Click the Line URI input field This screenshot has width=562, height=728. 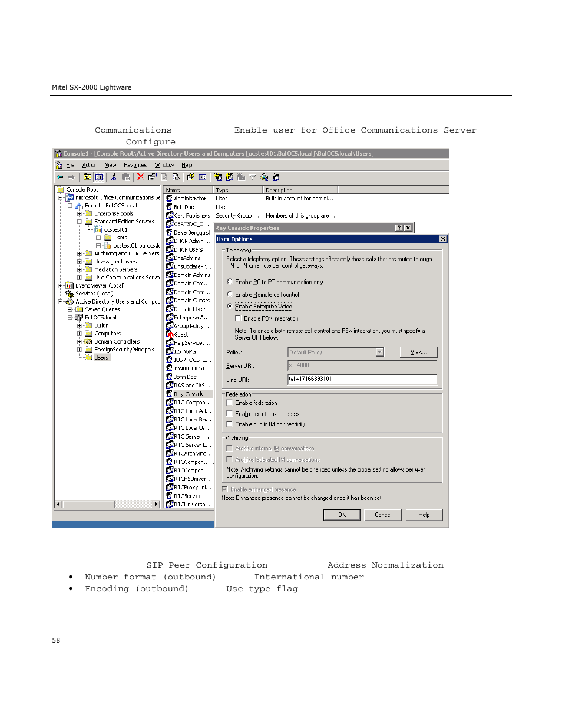point(363,379)
